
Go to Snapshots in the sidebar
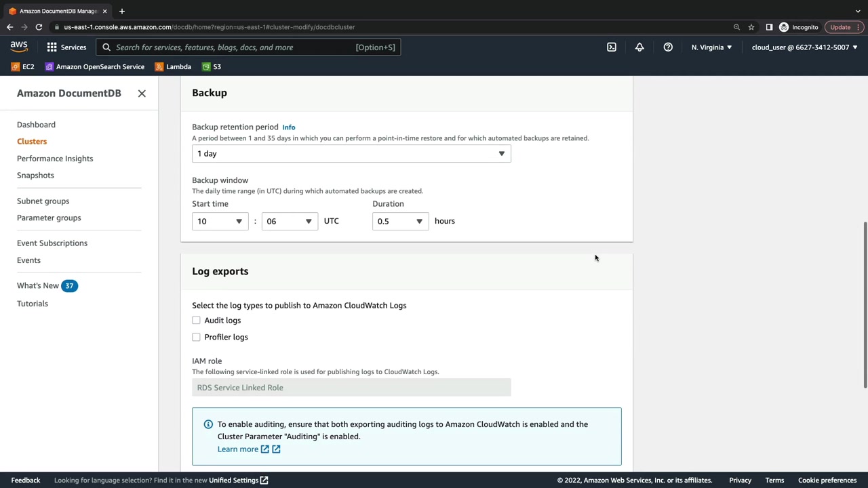tap(35, 176)
